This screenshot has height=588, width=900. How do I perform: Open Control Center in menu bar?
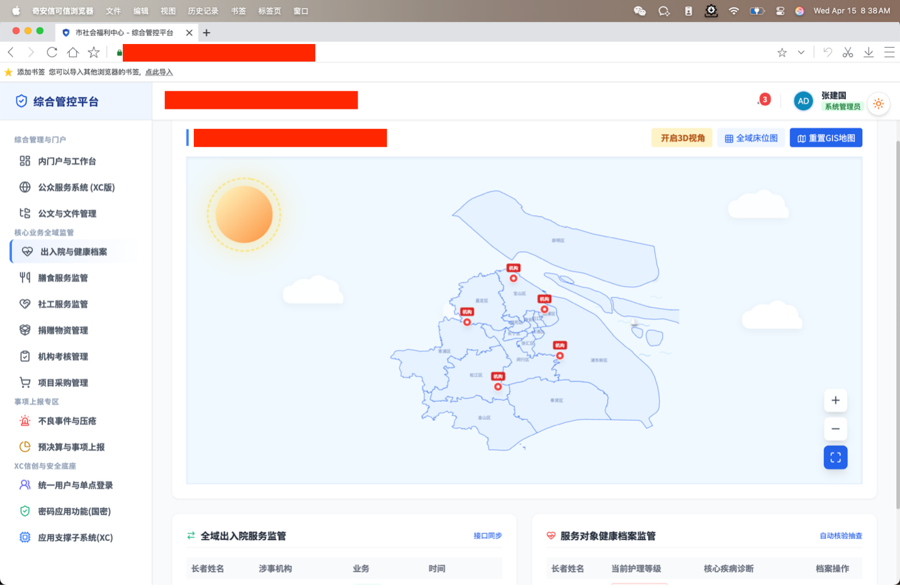click(x=780, y=11)
